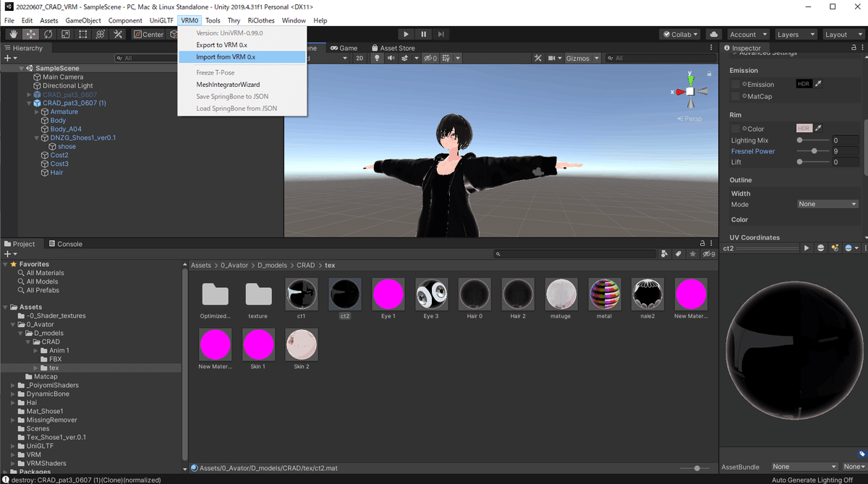Open custom editor tools

coord(118,34)
